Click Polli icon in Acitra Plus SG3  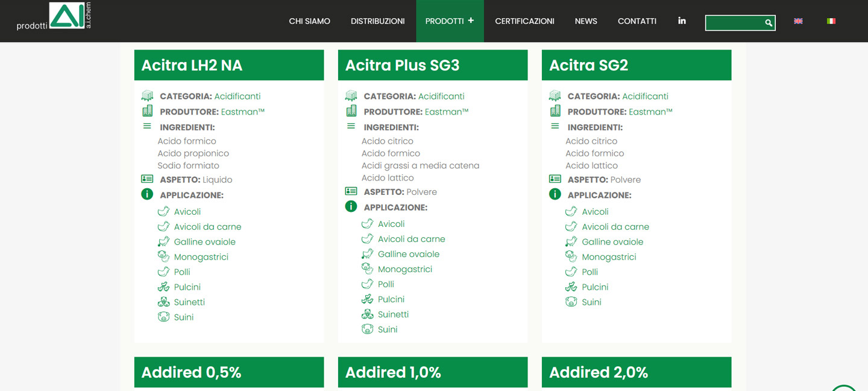tap(367, 284)
